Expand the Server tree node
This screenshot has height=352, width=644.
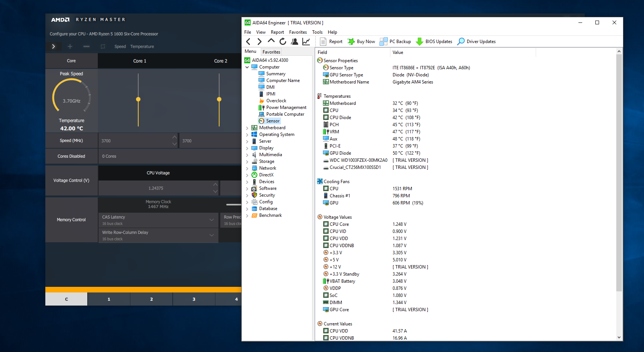pyautogui.click(x=247, y=142)
